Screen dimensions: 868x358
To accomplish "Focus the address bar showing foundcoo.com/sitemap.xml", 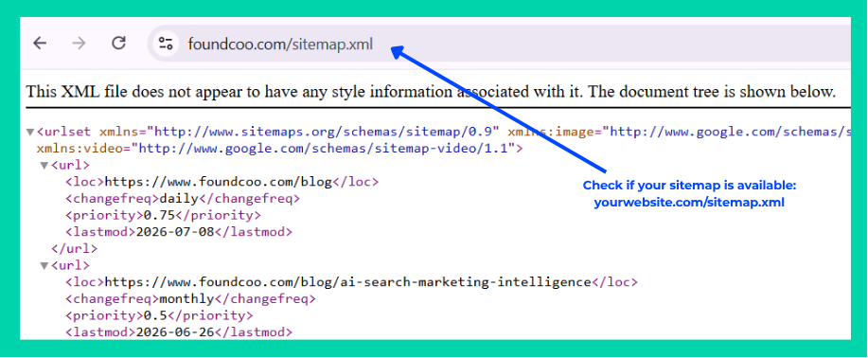I will (498, 44).
